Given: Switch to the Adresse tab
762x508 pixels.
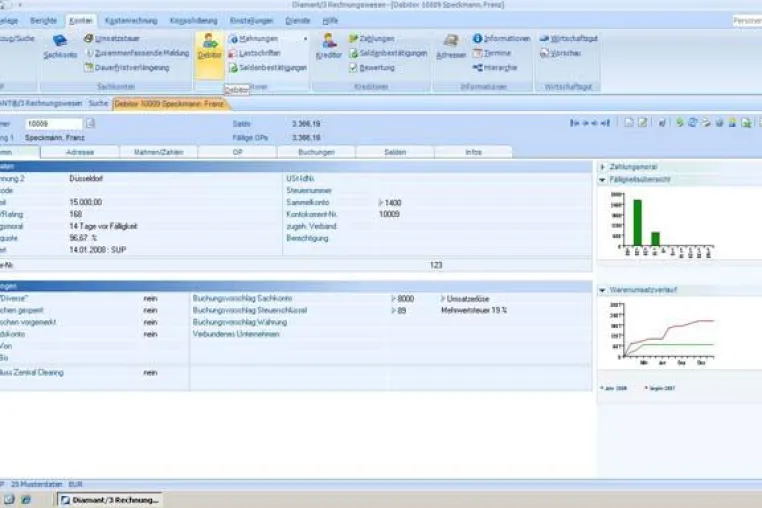Looking at the screenshot, I should (80, 152).
